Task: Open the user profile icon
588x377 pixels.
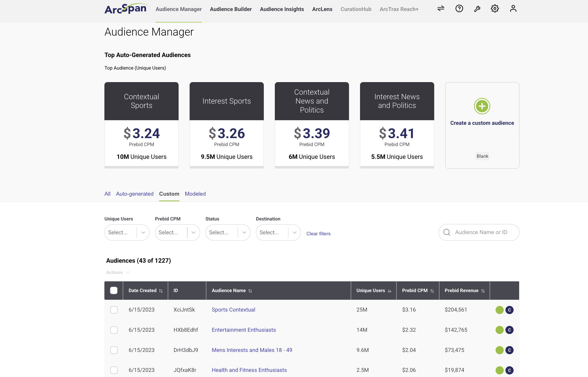Action: [513, 9]
